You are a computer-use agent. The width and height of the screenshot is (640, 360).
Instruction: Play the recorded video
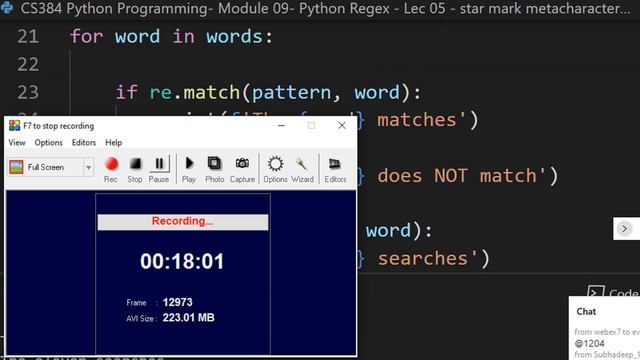coord(189,169)
